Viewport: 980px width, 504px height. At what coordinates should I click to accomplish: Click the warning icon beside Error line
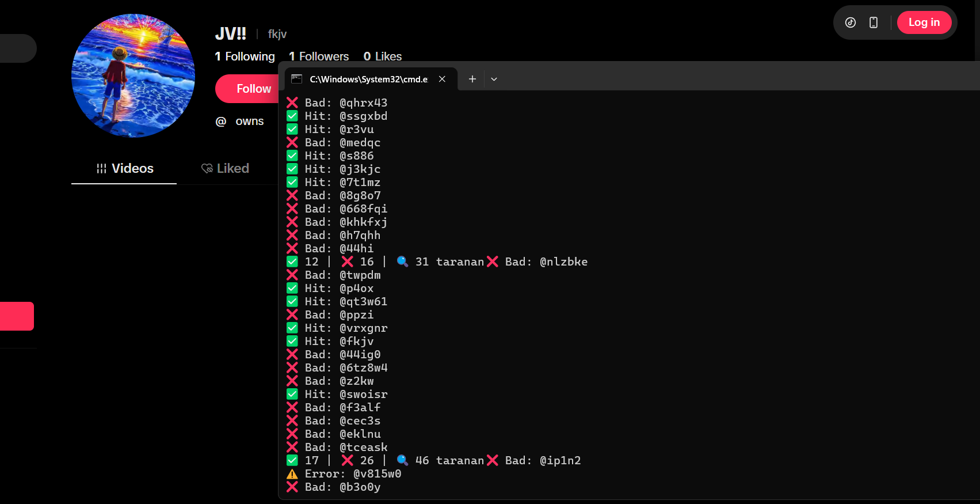pyautogui.click(x=292, y=473)
